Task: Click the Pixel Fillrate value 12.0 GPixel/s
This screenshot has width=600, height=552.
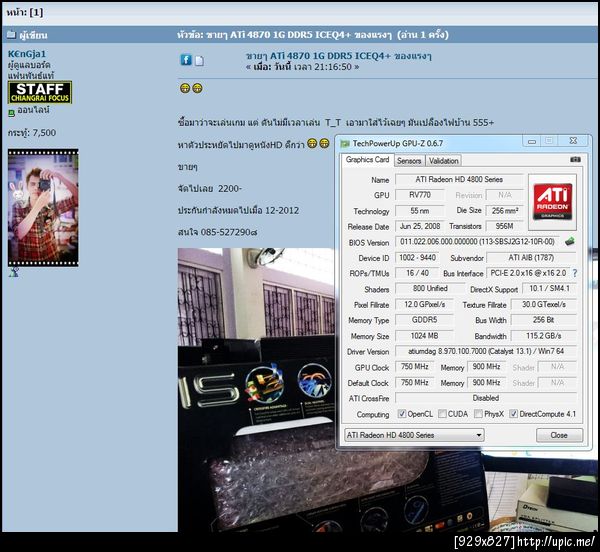Action: pyautogui.click(x=424, y=304)
